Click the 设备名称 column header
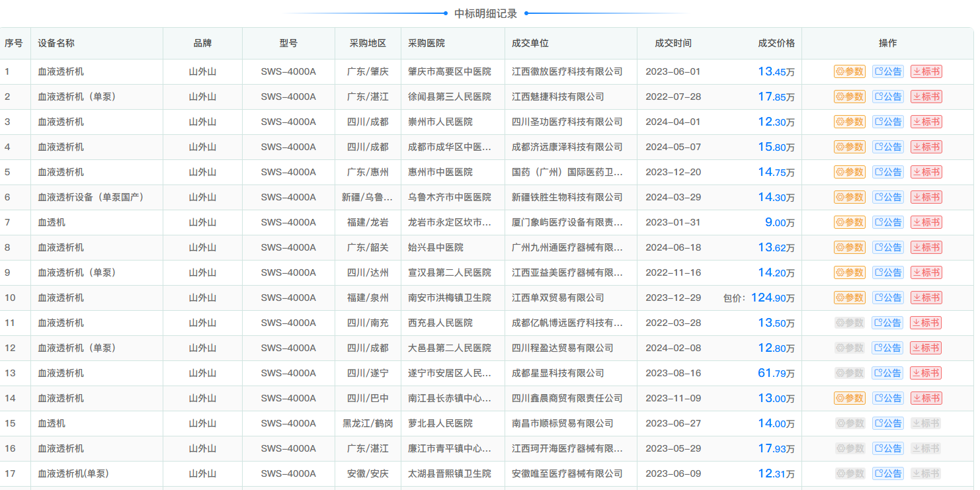Screen dimensions: 980x490 tap(56, 43)
